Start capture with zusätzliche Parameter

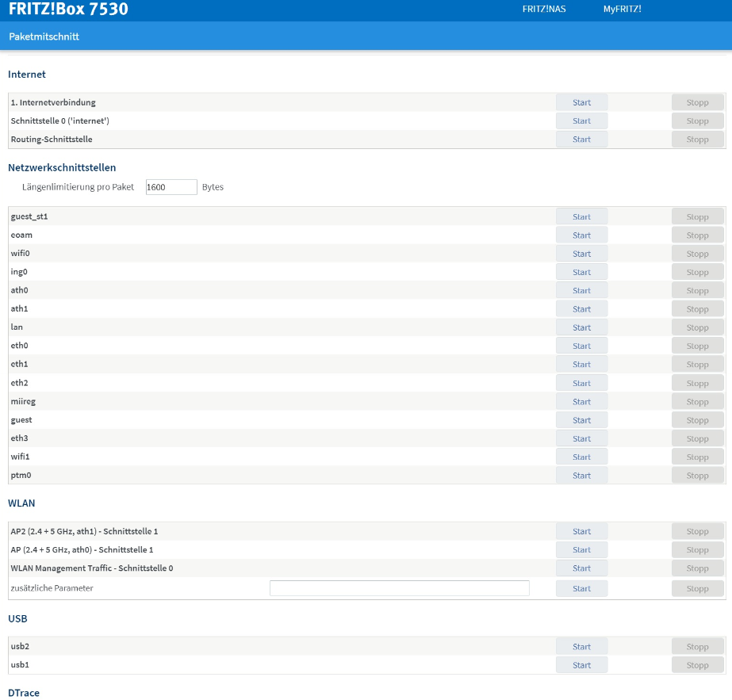[x=581, y=588]
